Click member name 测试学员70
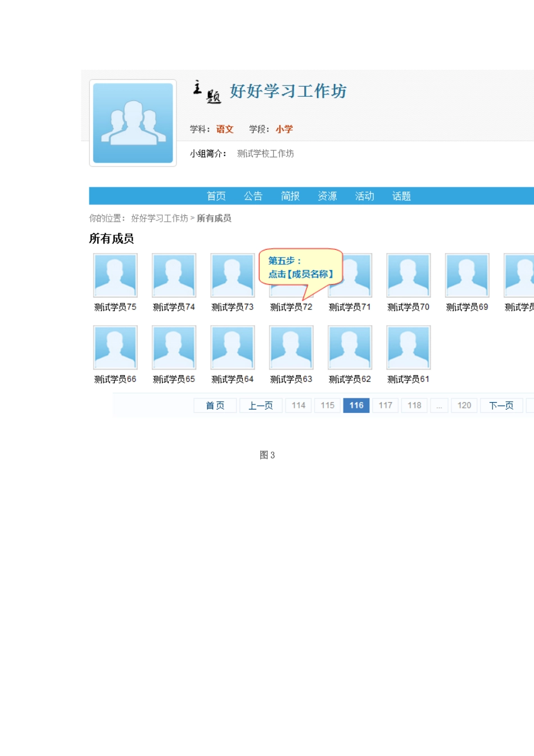The height and width of the screenshot is (756, 534). coord(409,307)
